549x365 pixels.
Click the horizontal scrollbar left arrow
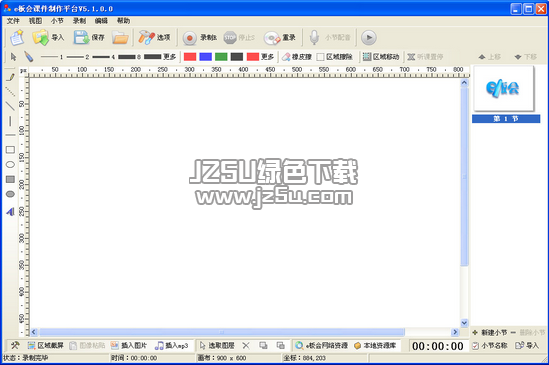[x=34, y=332]
